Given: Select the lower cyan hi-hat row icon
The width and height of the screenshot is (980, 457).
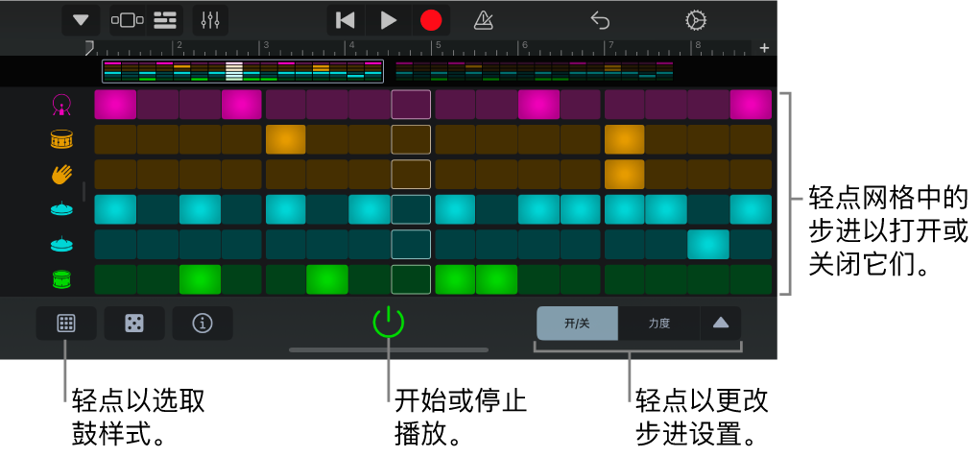Looking at the screenshot, I should pyautogui.click(x=61, y=245).
